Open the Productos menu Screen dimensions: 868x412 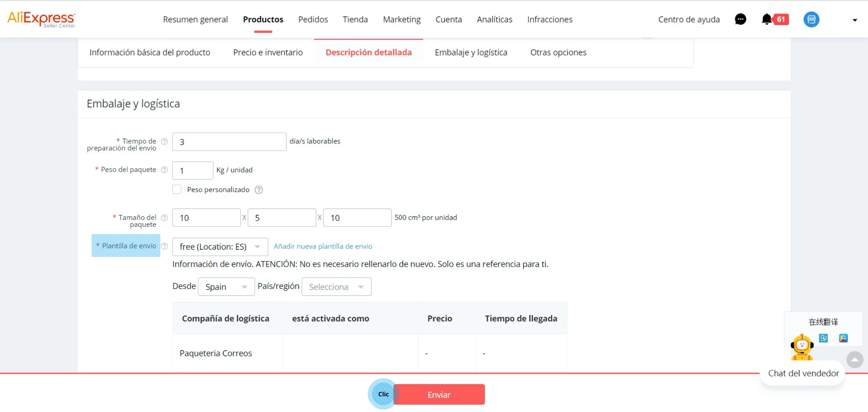263,19
